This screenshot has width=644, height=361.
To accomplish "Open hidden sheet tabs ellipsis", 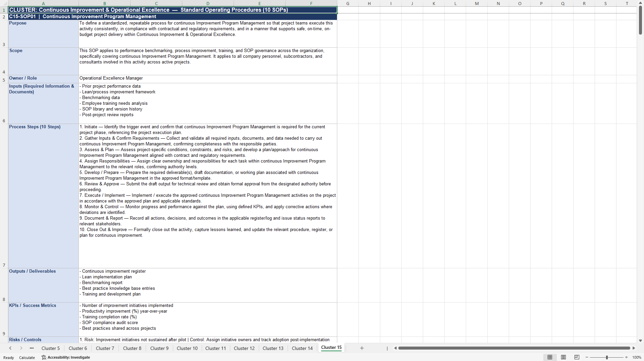I will (32, 348).
